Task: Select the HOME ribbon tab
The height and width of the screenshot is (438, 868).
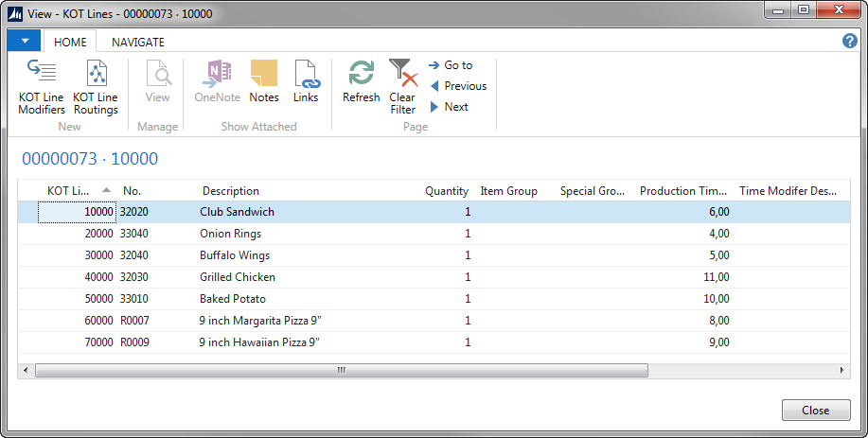Action: 70,42
